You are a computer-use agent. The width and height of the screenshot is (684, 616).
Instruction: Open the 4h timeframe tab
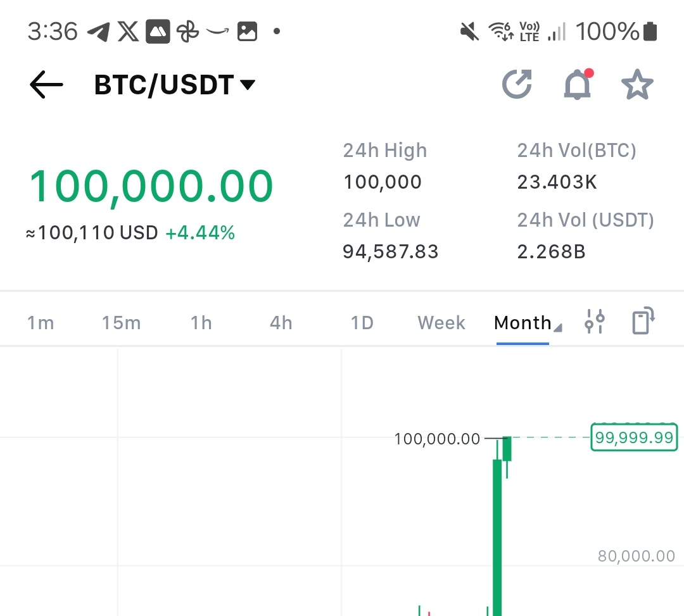click(280, 323)
